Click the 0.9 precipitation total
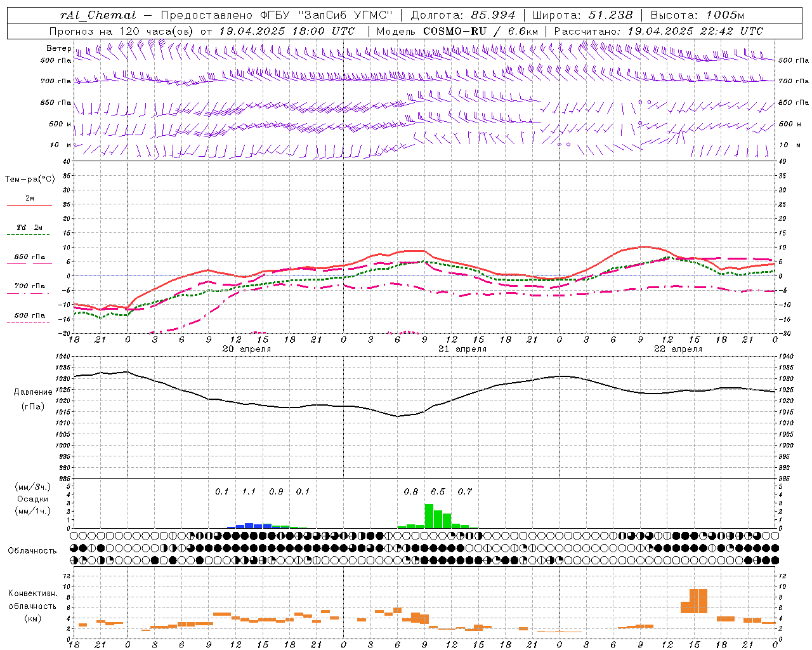 tap(276, 492)
